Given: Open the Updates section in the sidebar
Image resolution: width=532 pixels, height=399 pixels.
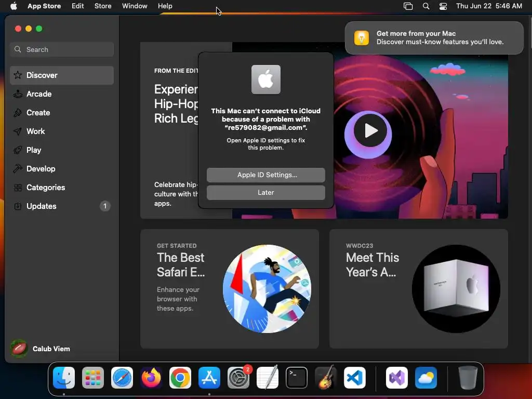Looking at the screenshot, I should tap(62, 206).
